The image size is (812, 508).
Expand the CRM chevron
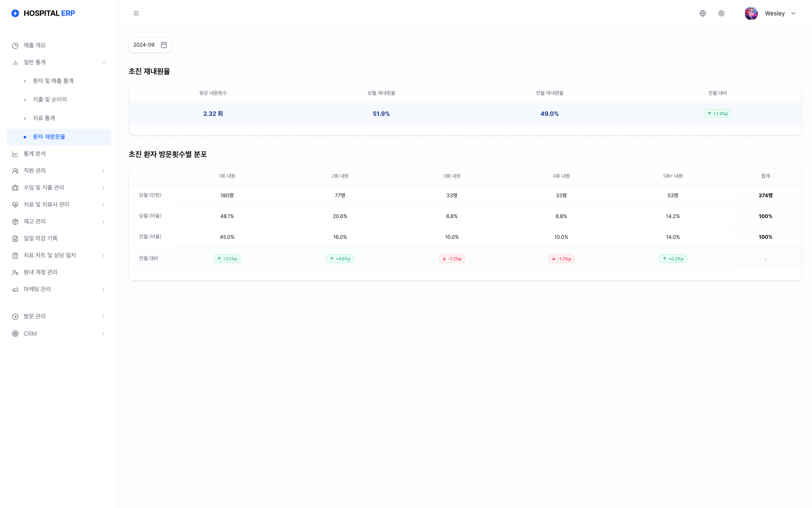click(x=104, y=334)
